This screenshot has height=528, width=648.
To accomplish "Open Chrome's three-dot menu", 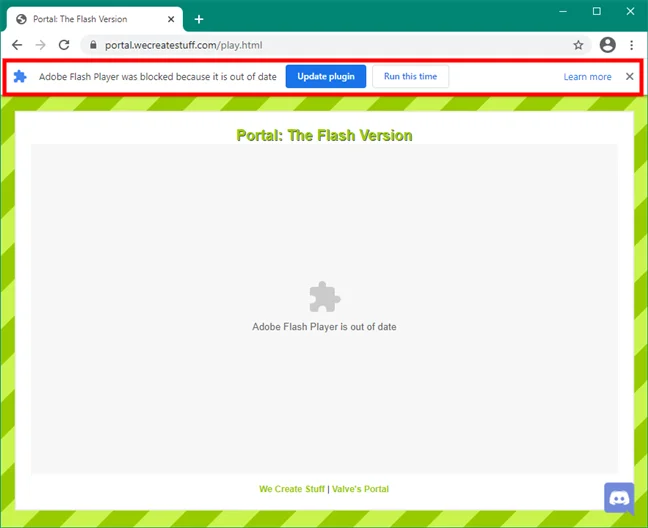I will pyautogui.click(x=631, y=45).
